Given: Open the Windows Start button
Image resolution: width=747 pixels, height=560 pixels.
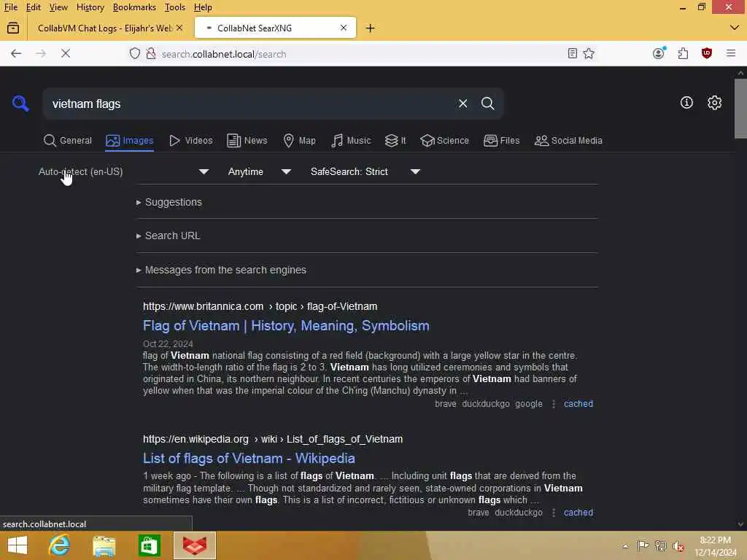Looking at the screenshot, I should pos(18,545).
